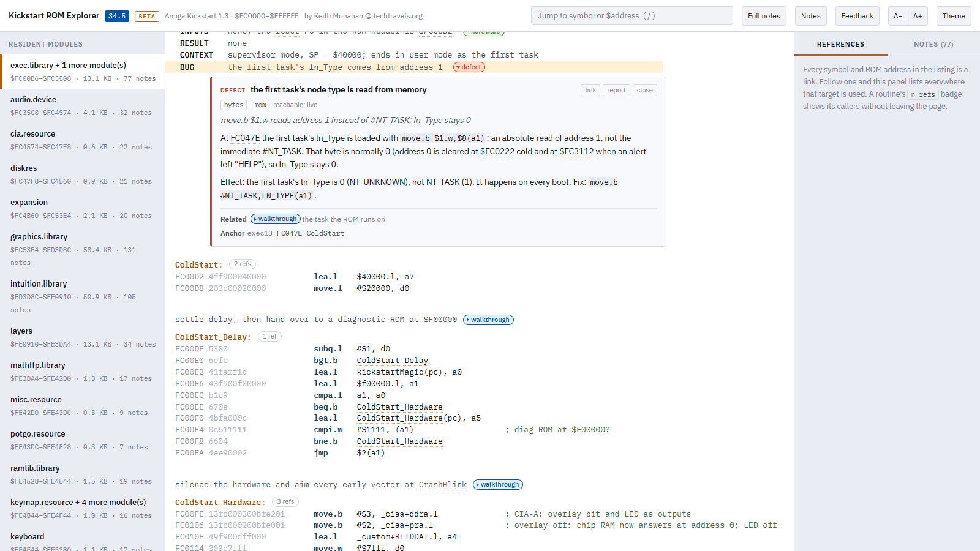Image resolution: width=980 pixels, height=551 pixels.
Task: Select potgo.resource module
Action: pos(83,440)
